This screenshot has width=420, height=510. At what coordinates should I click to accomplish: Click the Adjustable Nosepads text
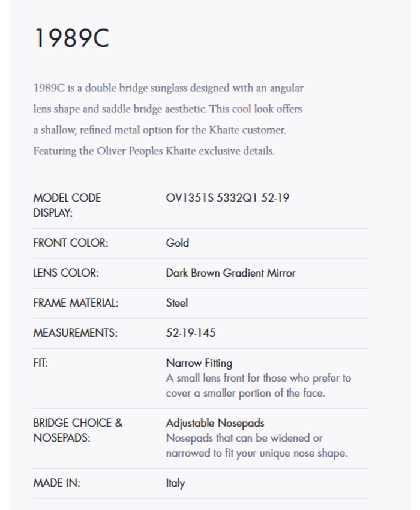coord(215,423)
